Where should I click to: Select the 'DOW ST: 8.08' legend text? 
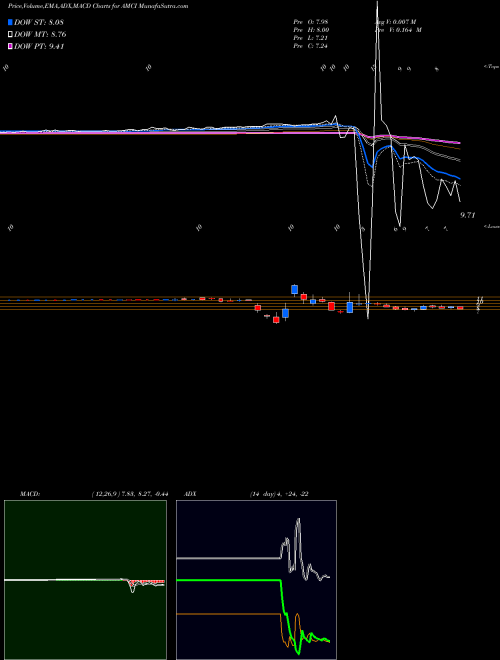[x=39, y=22]
